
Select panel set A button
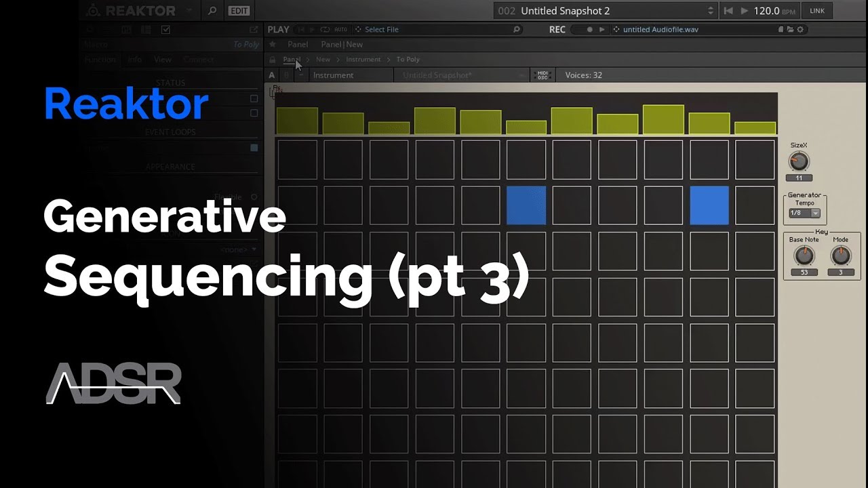click(272, 75)
